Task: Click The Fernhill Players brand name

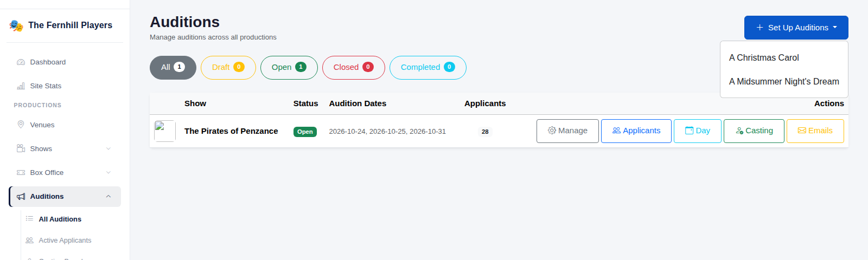Action: point(70,25)
